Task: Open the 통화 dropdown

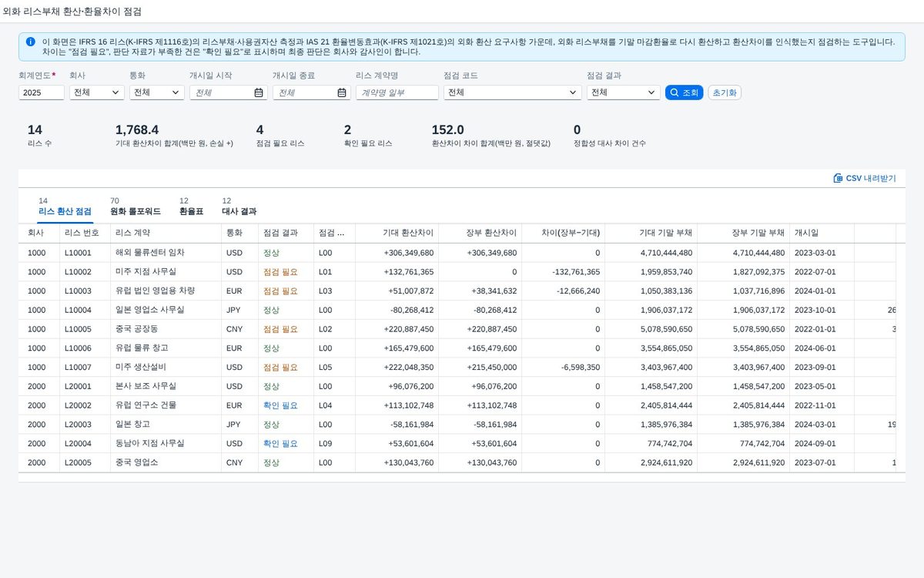Action: coord(156,92)
